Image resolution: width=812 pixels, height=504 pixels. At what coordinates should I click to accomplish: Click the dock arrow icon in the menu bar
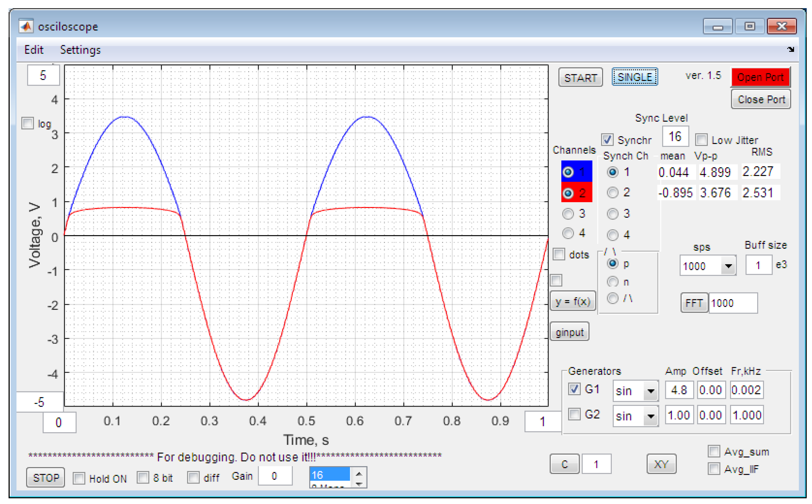791,49
